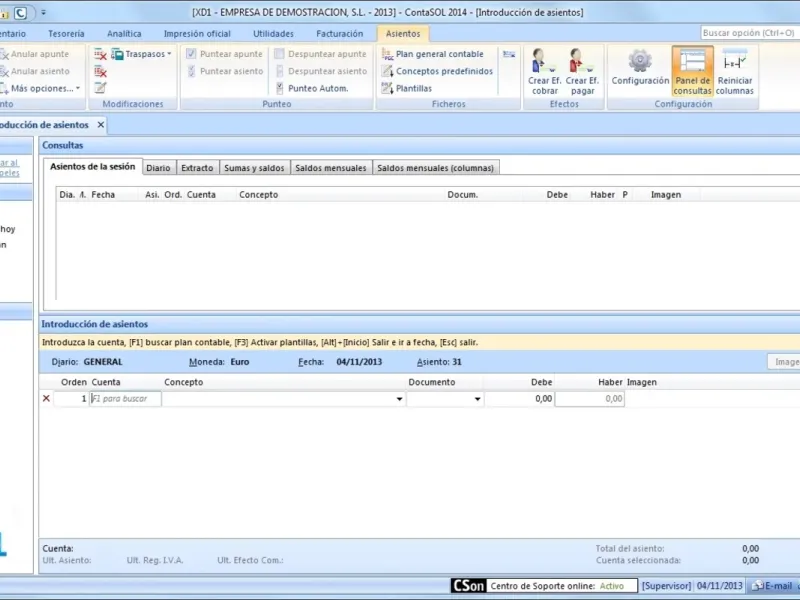Click Anular asiento

pyautogui.click(x=34, y=71)
